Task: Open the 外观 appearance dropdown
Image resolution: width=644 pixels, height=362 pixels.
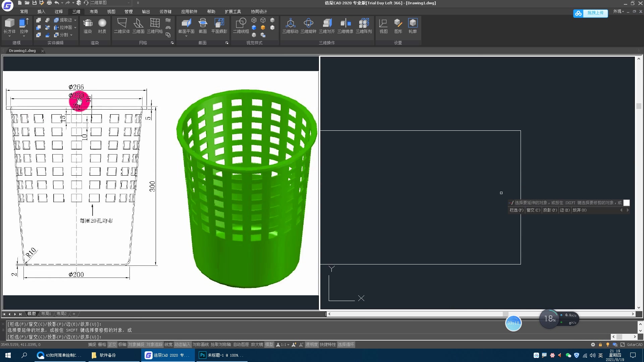Action: [619, 11]
